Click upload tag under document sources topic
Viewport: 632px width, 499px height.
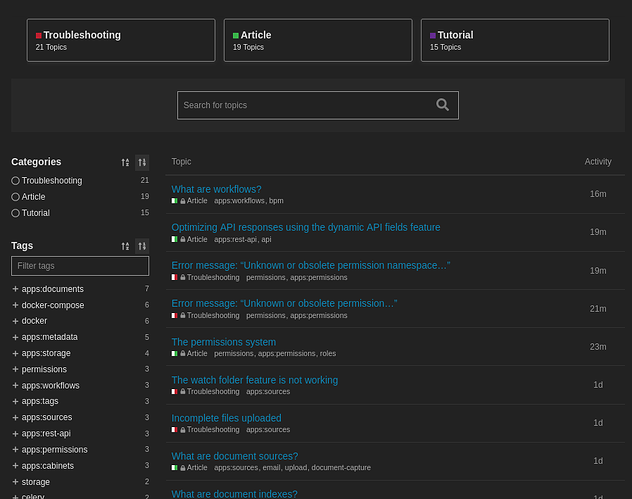(296, 468)
